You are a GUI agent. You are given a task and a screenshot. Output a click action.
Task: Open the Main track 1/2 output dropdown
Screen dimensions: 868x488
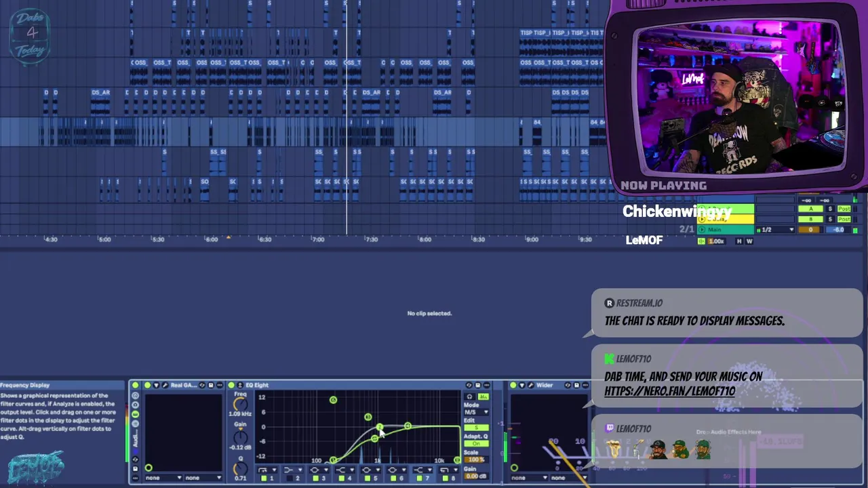pos(775,230)
